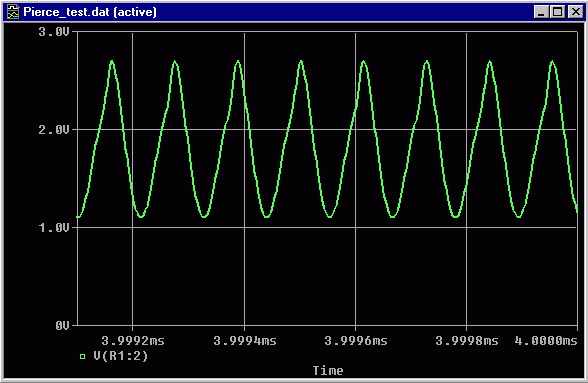Click the 4.0000ms x-axis tick label

coord(546,341)
